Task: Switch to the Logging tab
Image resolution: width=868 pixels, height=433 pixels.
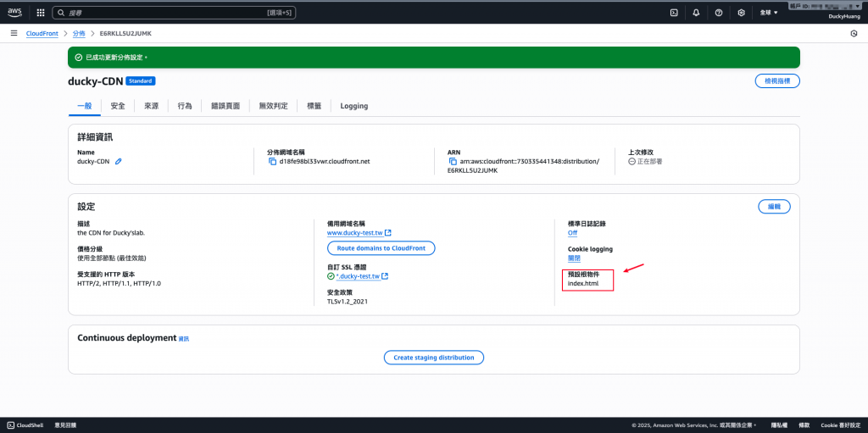Action: pos(354,106)
